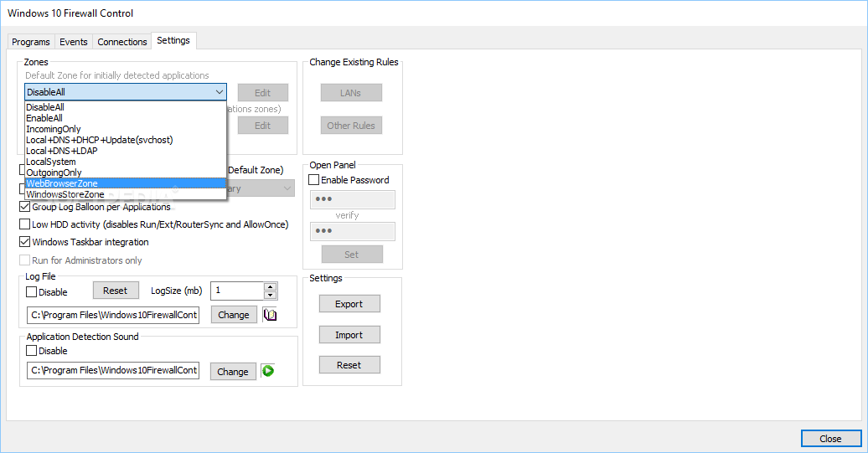
Task: Click the log file path field
Action: point(113,315)
